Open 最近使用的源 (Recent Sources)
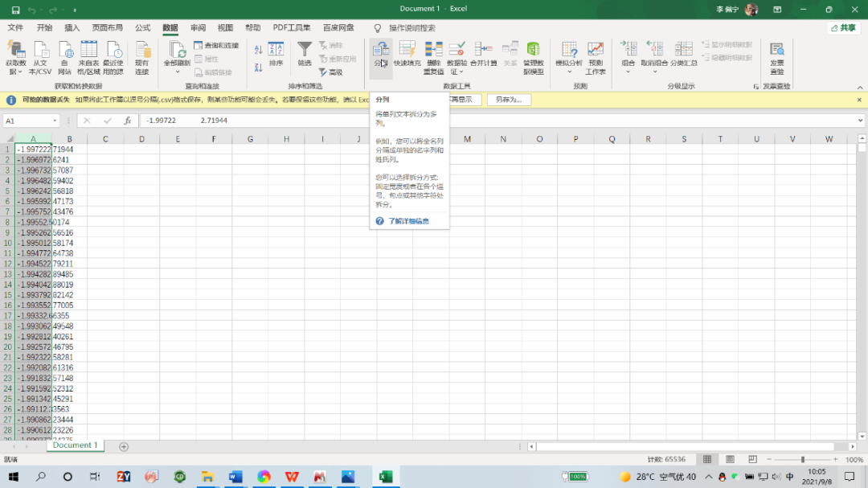 [x=113, y=58]
